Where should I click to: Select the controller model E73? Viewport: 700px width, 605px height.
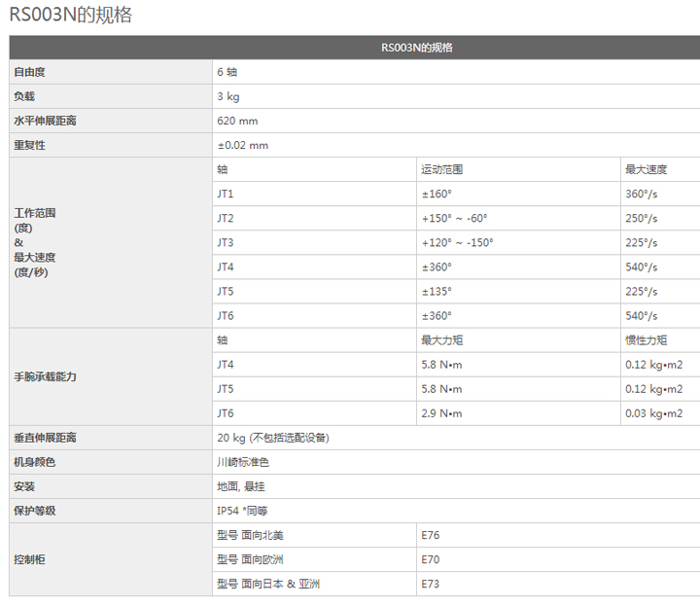tap(431, 584)
